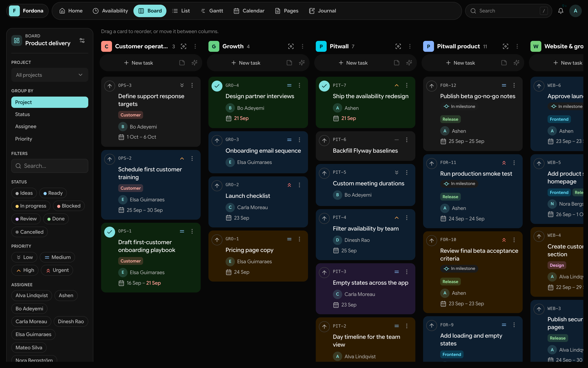
Task: Click PIT-4 high priority icon
Action: (x=396, y=218)
